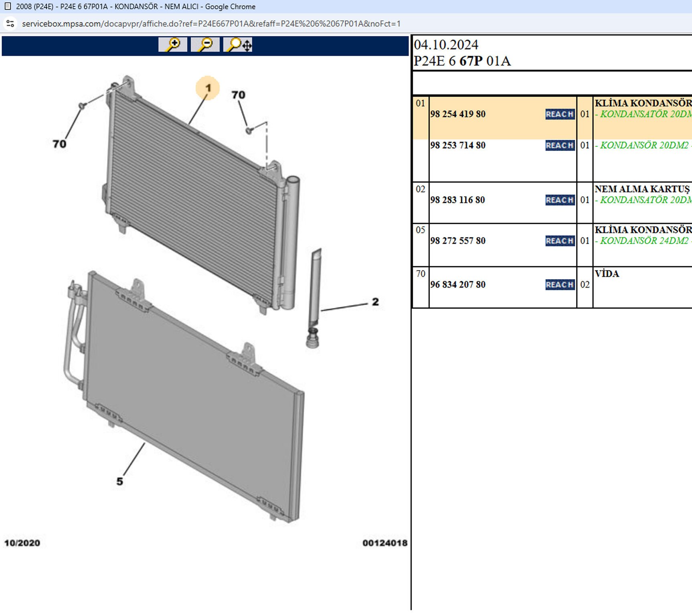Open part number 98 254 419 80
Viewport: 692px width, 616px height.
tap(458, 114)
